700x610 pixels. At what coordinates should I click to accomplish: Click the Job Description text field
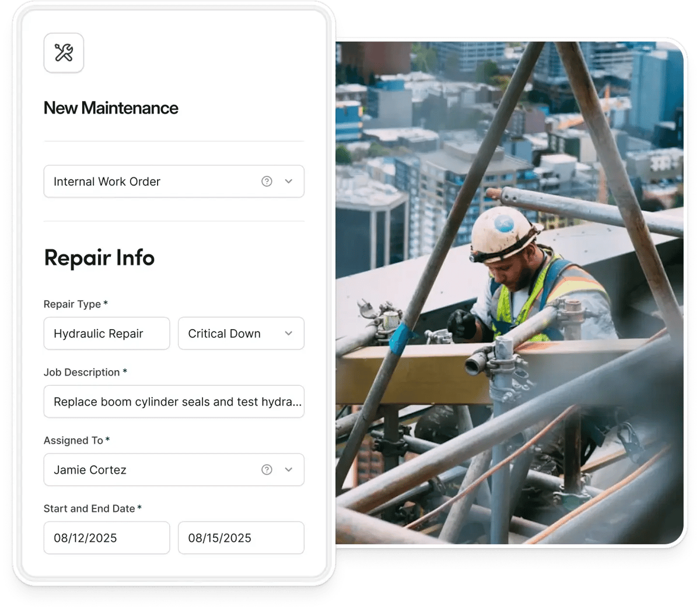coord(174,402)
